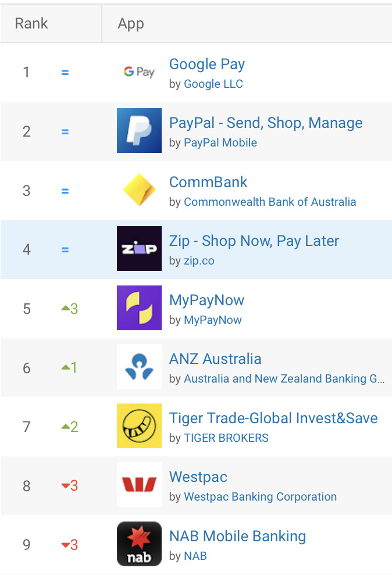This screenshot has height=575, width=392.
Task: Open developer link Commonwealth Bank of Australia
Action: (x=270, y=202)
